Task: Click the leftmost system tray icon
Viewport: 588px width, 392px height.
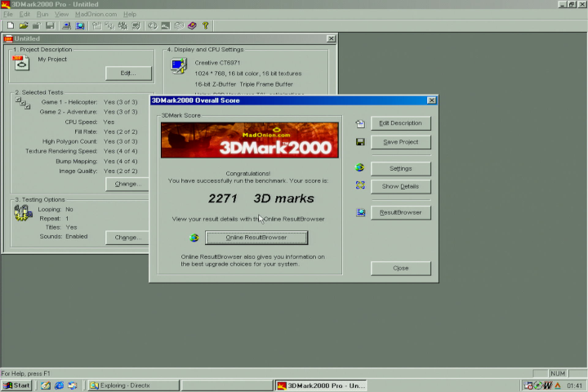Action: (x=528, y=385)
